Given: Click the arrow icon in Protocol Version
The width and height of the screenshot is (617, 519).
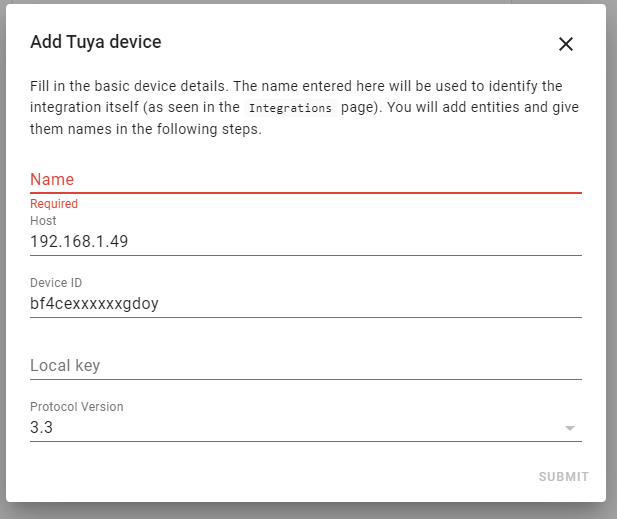Looking at the screenshot, I should point(570,428).
